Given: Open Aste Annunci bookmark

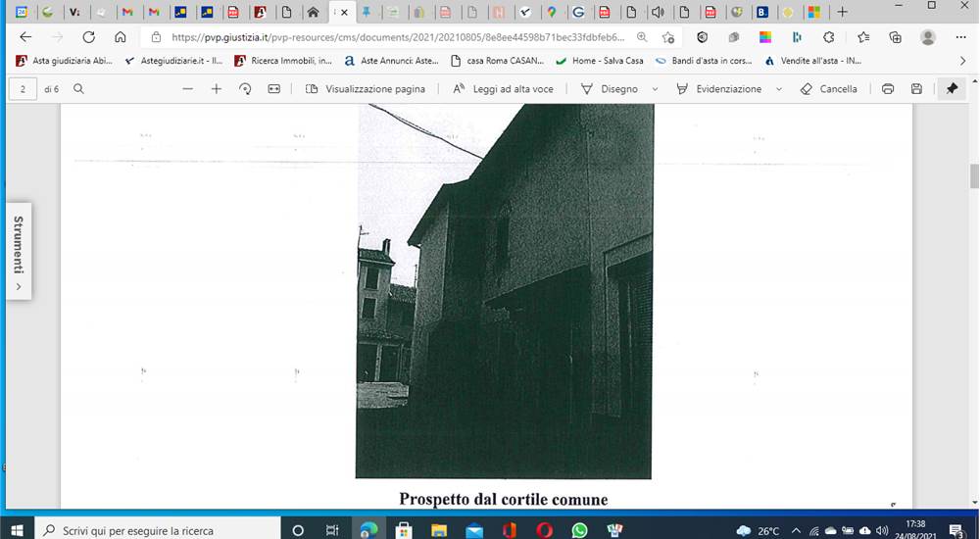Looking at the screenshot, I should [392, 61].
